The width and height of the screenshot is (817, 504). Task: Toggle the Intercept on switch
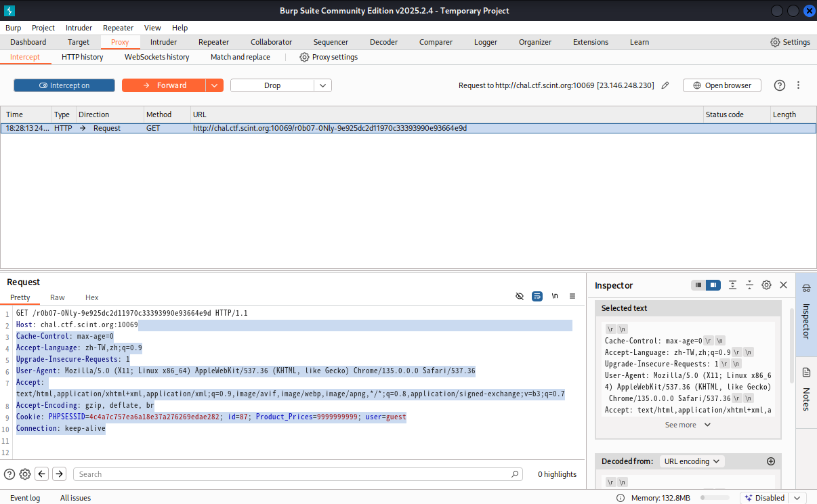[64, 85]
